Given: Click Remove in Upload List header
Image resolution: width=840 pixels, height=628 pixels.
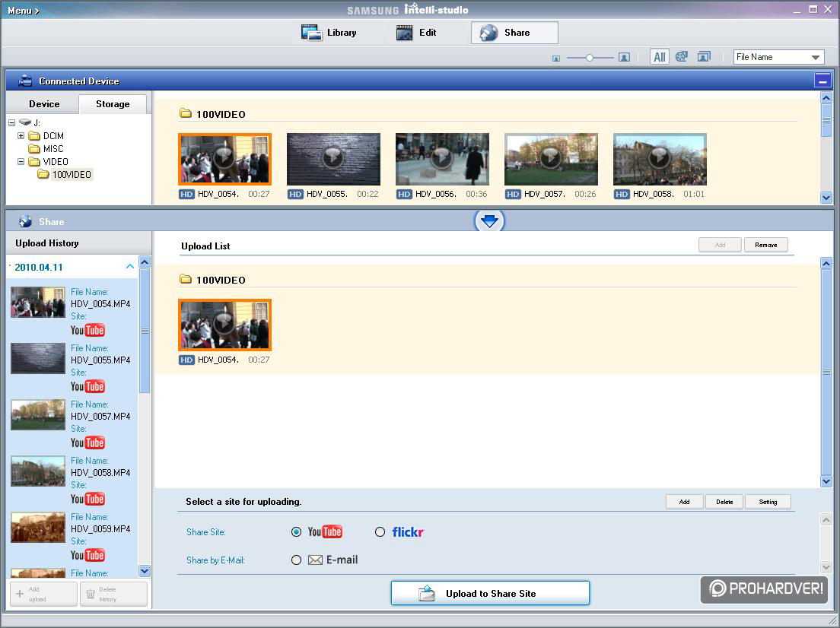Looking at the screenshot, I should (x=765, y=245).
